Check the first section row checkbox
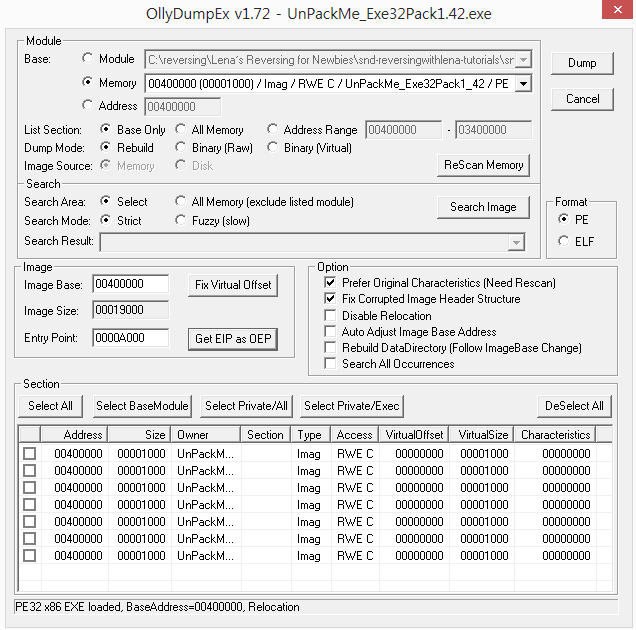The height and width of the screenshot is (630, 636). [x=30, y=454]
